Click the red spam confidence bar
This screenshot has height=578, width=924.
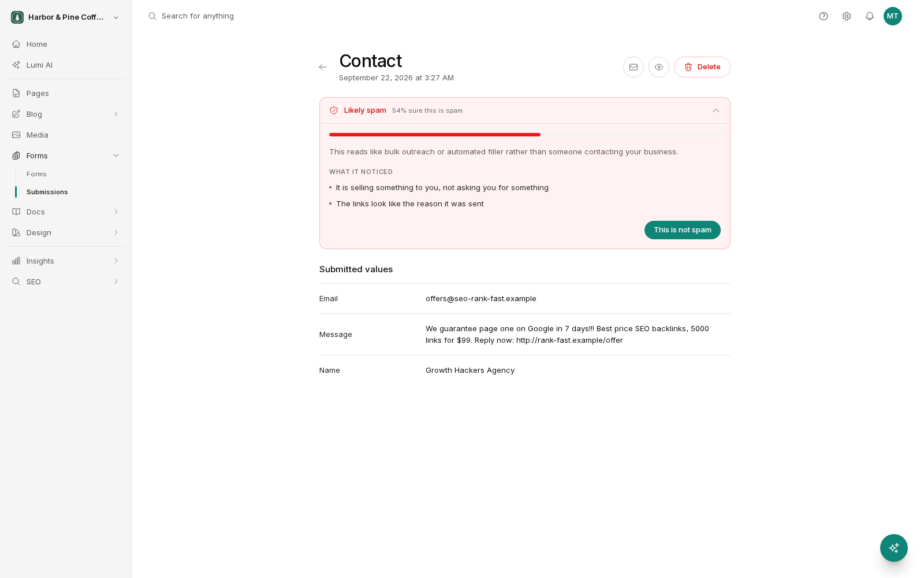435,135
